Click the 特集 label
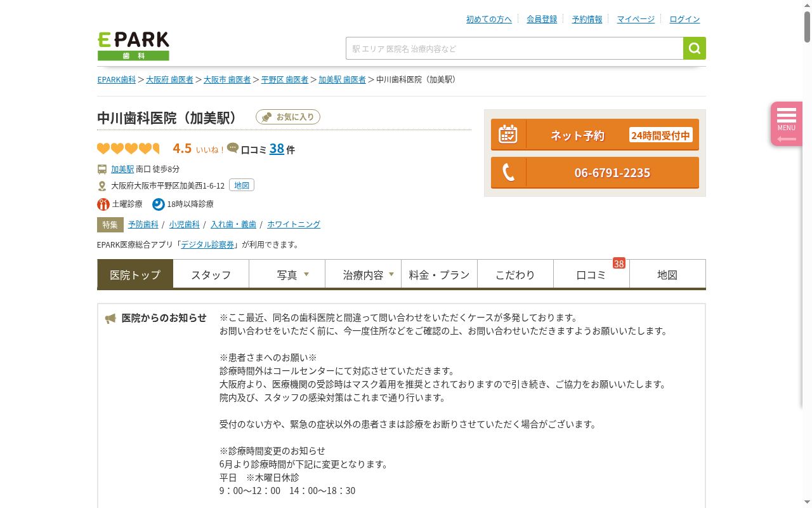 (x=110, y=224)
